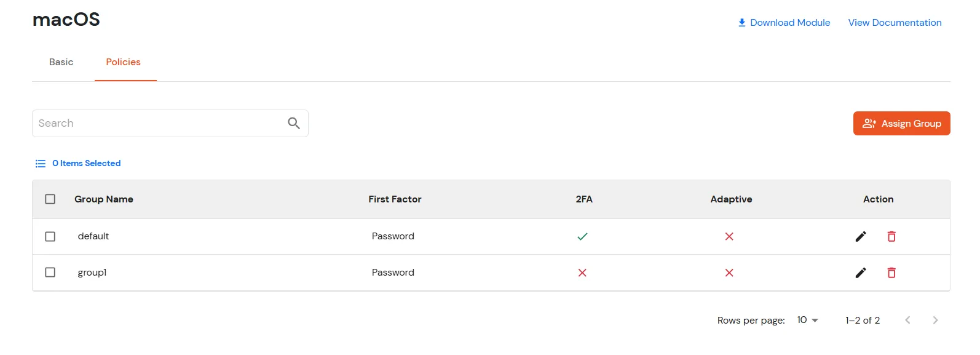Screen dimensions: 980x355
Task: Switch to the Basic tab
Action: click(x=61, y=62)
